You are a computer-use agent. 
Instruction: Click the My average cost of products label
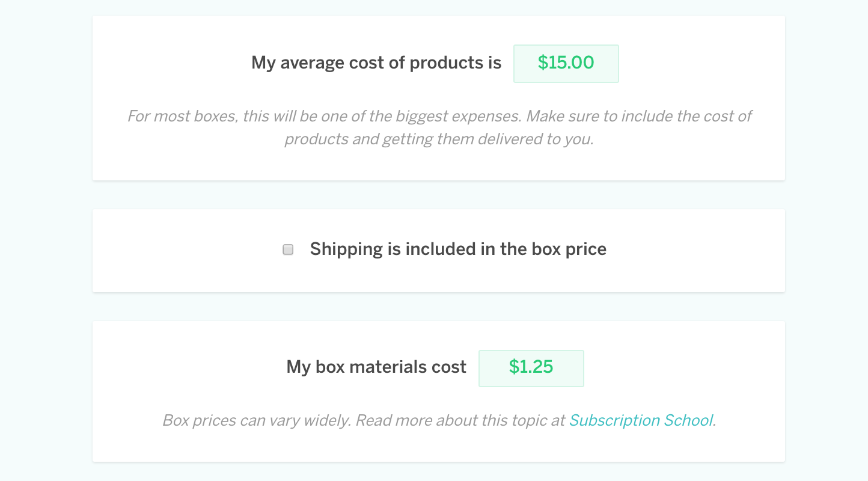coord(376,62)
